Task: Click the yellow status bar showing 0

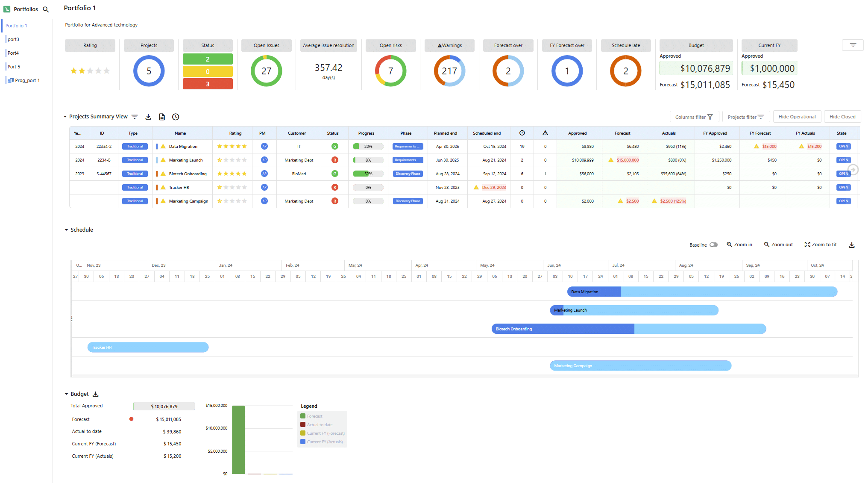Action: [208, 71]
